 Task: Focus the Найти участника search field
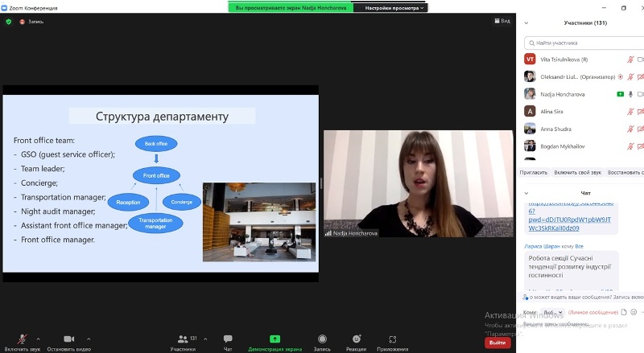(x=584, y=43)
